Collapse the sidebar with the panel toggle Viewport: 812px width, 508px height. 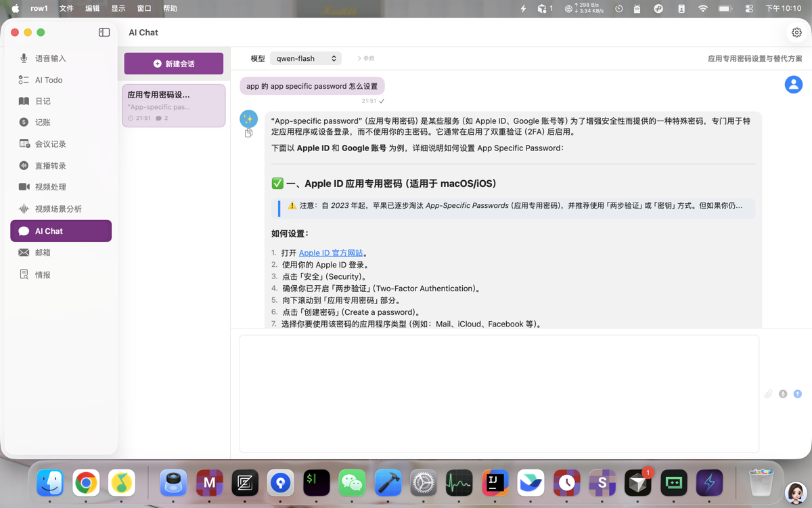pos(104,32)
